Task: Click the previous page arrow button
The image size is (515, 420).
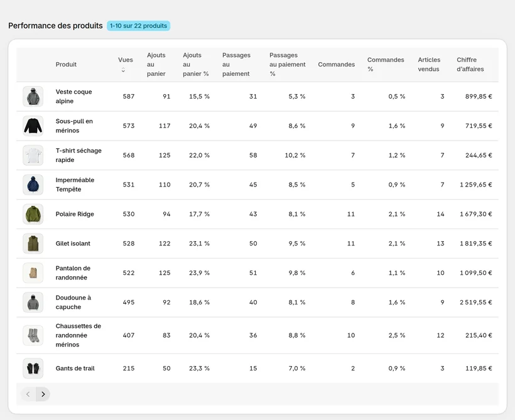Action: [x=28, y=394]
